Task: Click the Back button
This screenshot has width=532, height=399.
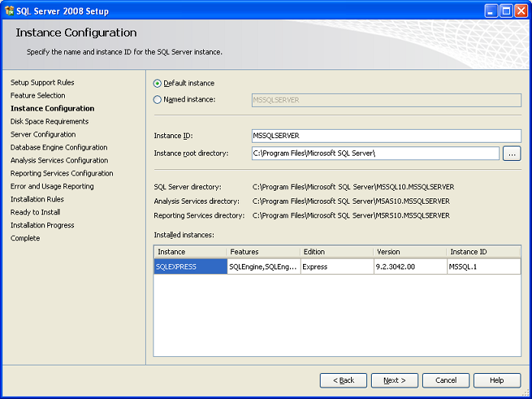Action: pyautogui.click(x=343, y=381)
